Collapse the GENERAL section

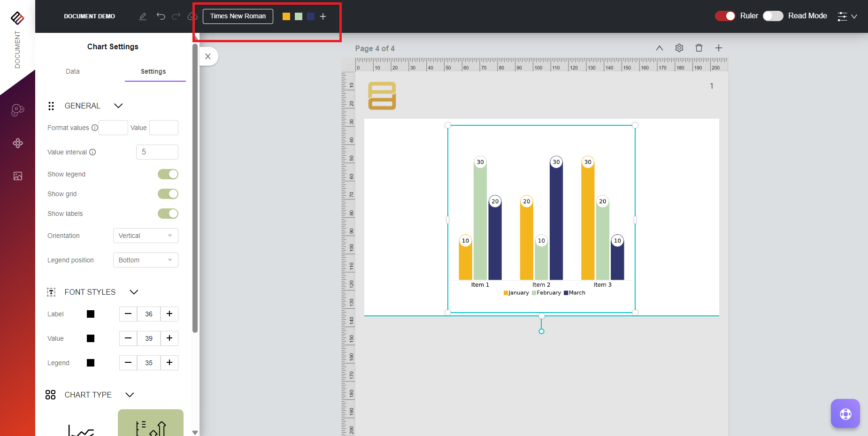tap(118, 106)
